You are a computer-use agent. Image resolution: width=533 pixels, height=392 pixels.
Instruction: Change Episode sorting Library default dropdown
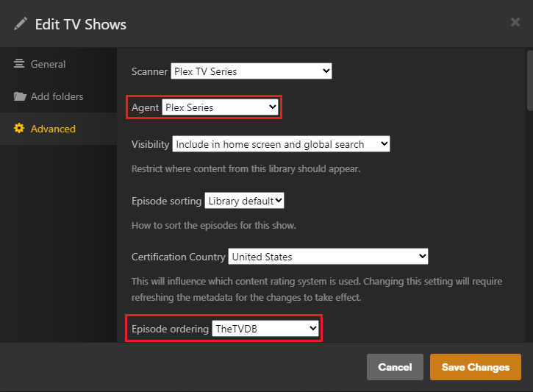[244, 201]
